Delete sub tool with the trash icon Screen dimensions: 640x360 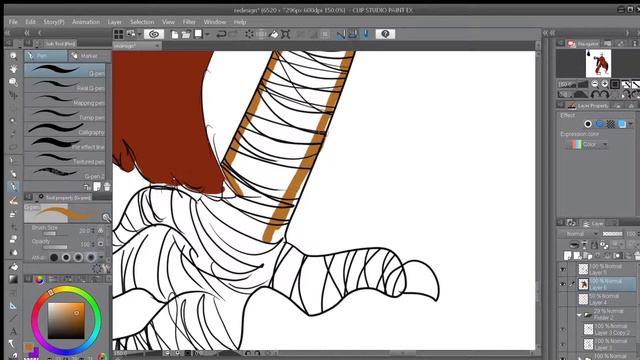click(x=107, y=187)
